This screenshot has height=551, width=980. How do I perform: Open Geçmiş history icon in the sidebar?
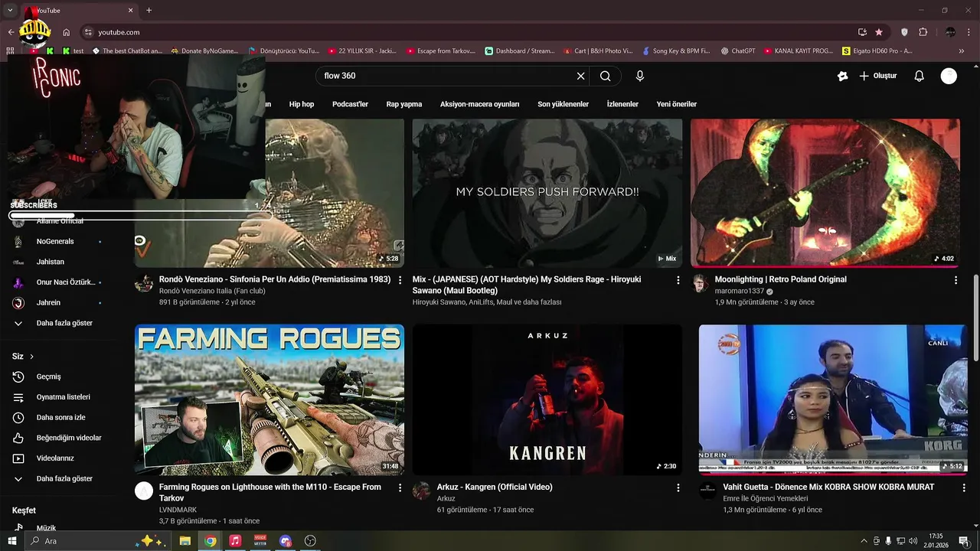18,377
